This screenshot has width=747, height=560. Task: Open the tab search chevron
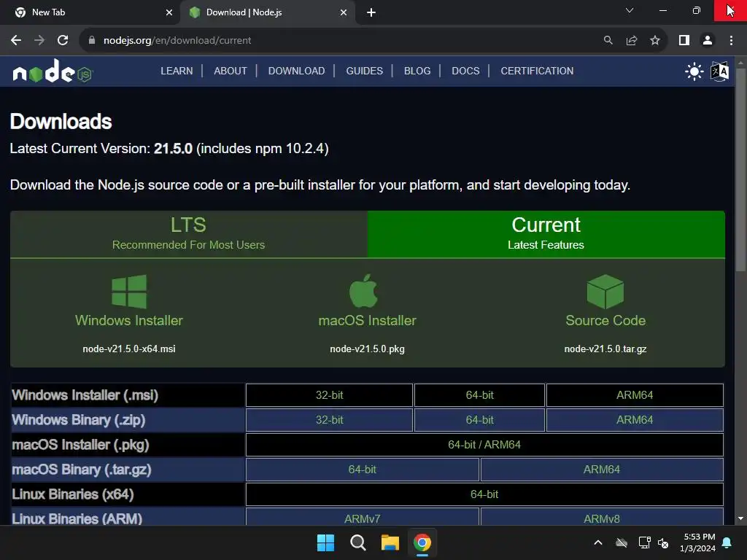point(630,10)
